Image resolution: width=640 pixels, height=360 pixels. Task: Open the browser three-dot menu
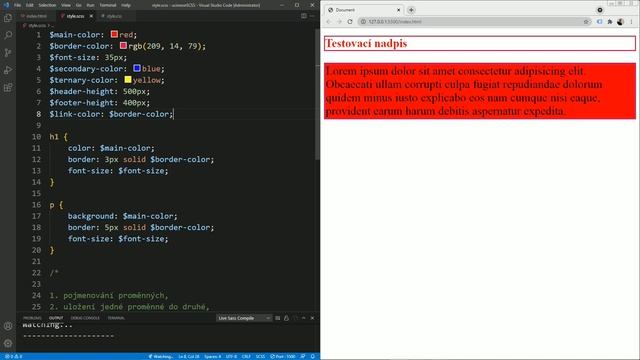[x=631, y=22]
